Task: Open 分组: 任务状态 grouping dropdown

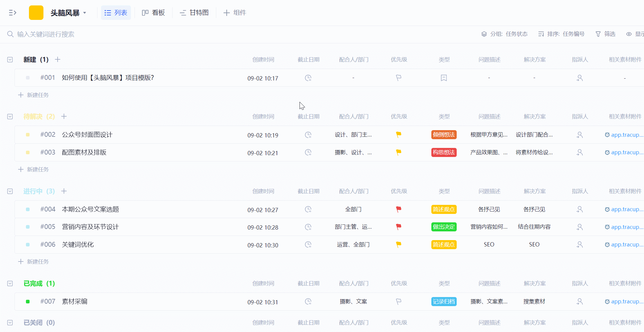Action: (504, 34)
